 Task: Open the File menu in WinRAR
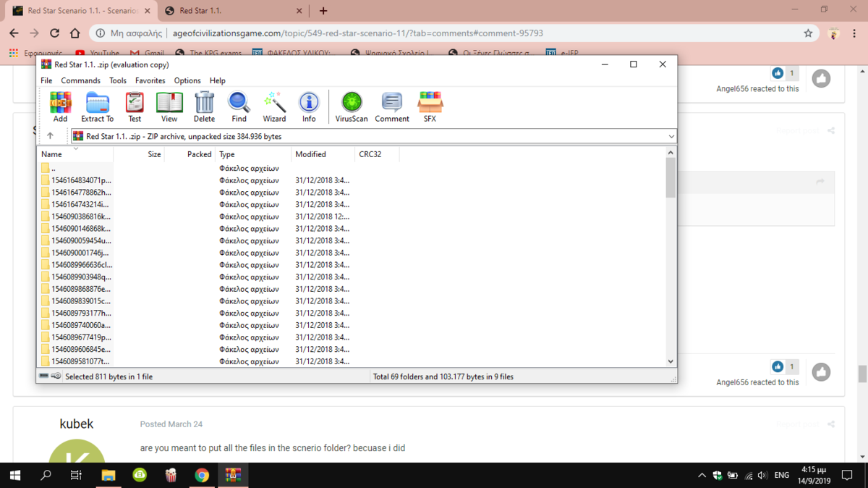pos(46,80)
